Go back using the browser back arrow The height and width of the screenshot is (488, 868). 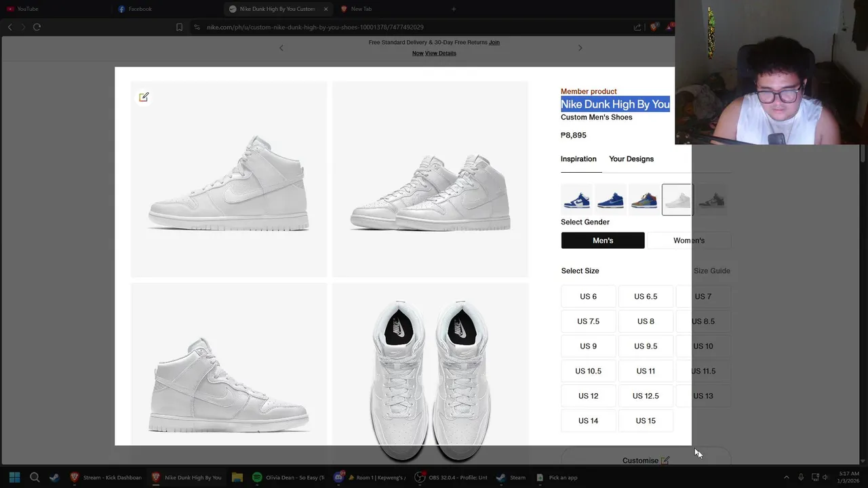(x=9, y=27)
